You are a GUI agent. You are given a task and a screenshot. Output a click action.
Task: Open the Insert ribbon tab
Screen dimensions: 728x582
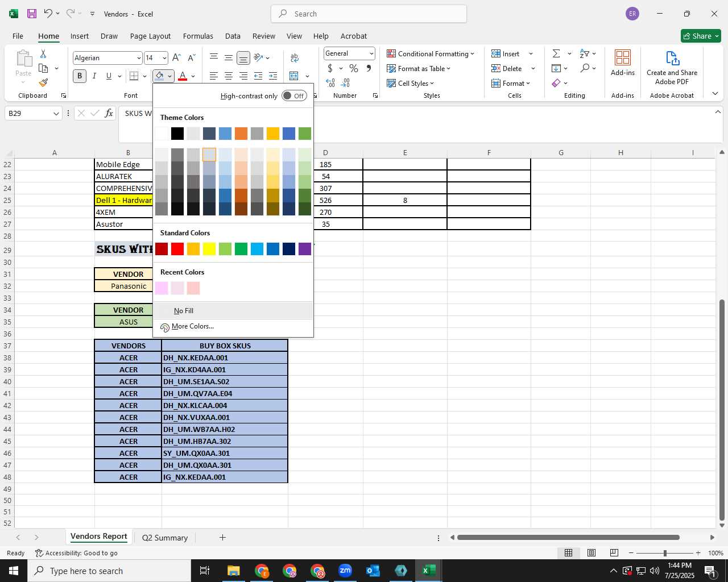(x=80, y=36)
